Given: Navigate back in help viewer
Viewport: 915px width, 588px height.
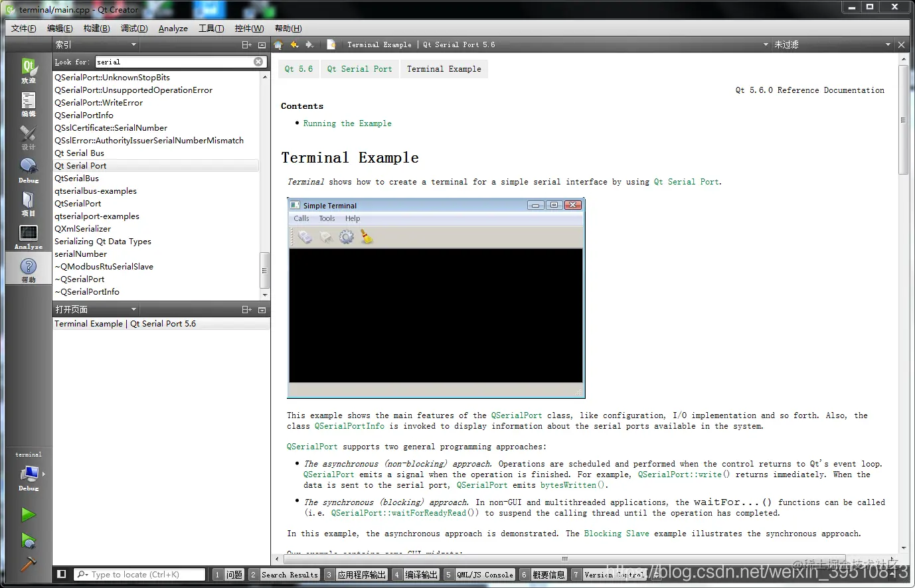Looking at the screenshot, I should tap(295, 44).
